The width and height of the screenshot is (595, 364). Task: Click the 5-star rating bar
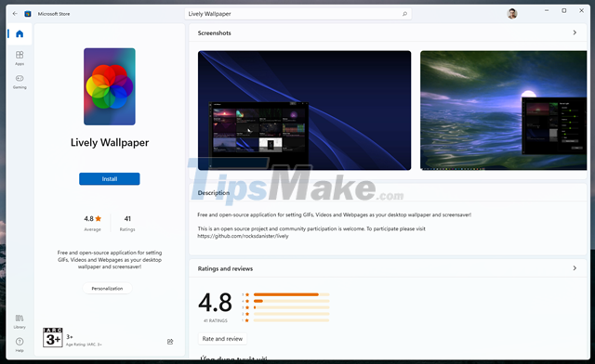click(x=291, y=294)
